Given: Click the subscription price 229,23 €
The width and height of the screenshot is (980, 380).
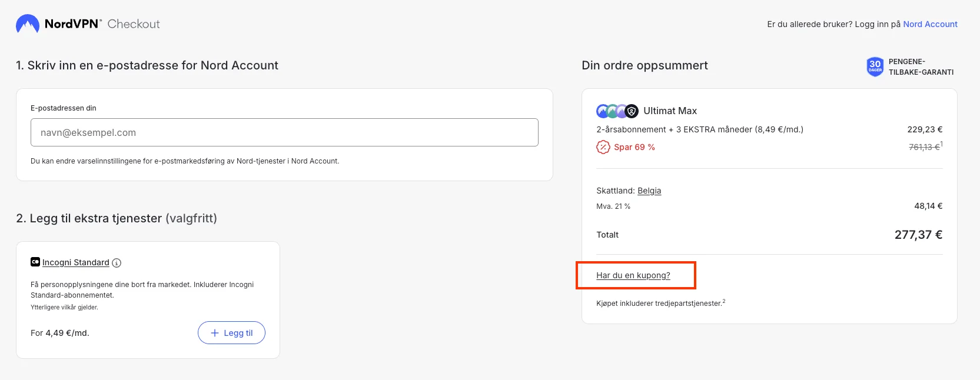Looking at the screenshot, I should tap(925, 129).
